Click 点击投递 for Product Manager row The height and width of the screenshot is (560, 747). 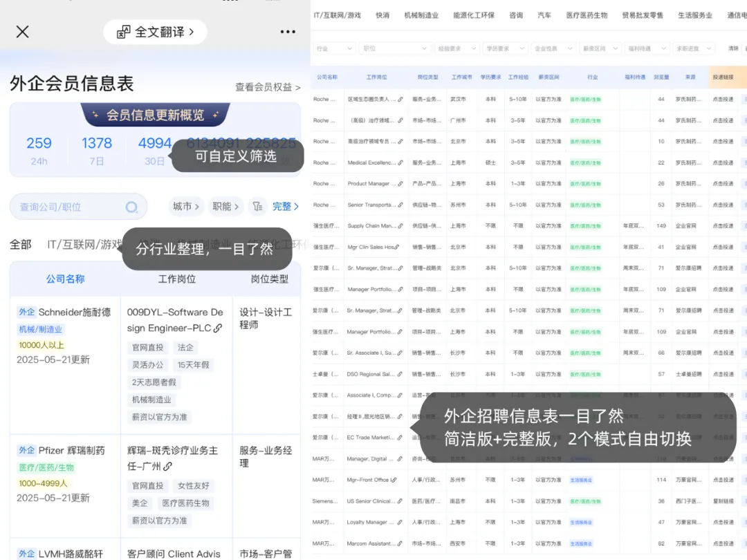pyautogui.click(x=723, y=184)
